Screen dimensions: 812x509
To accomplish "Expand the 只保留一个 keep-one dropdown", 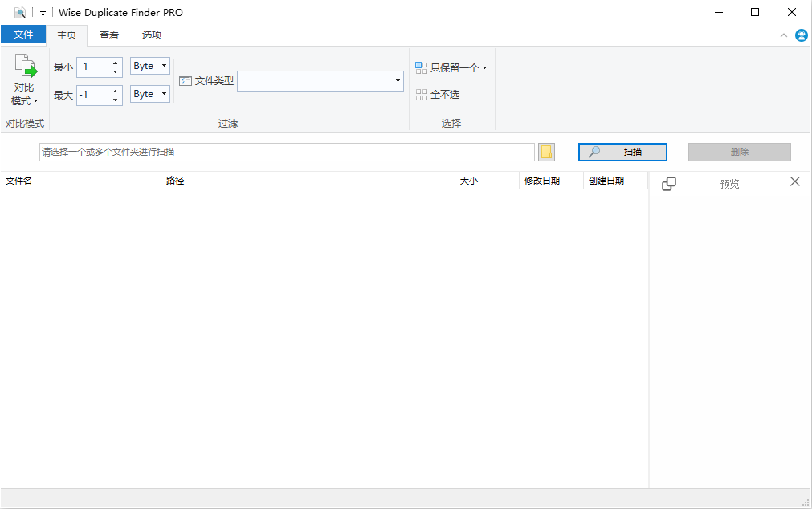I will click(484, 68).
